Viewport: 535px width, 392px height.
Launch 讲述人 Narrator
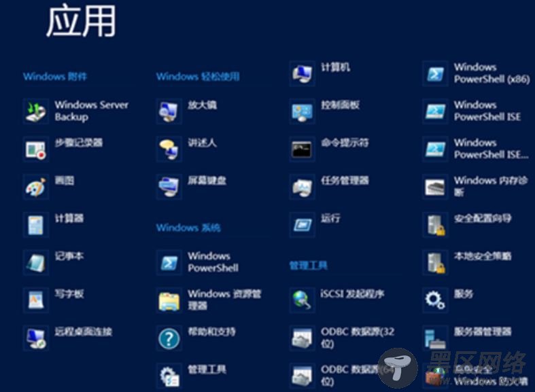click(x=187, y=149)
